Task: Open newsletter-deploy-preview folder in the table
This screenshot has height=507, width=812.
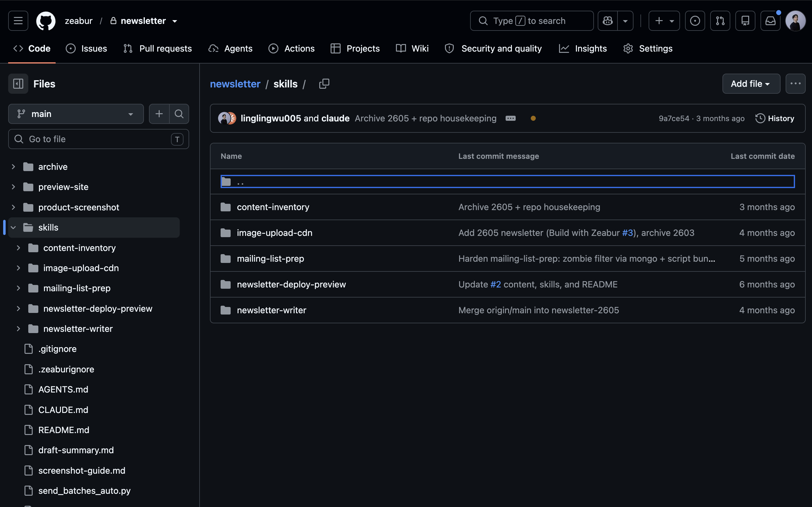Action: click(x=291, y=285)
